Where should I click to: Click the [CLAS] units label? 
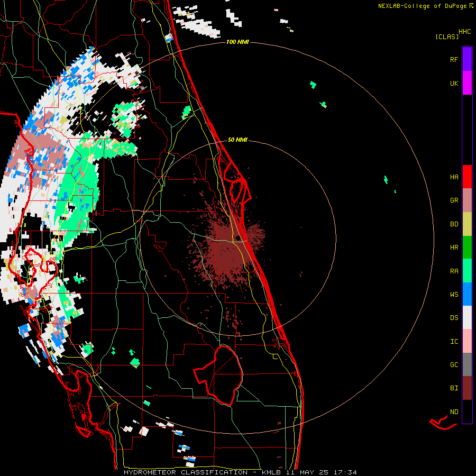coord(447,36)
